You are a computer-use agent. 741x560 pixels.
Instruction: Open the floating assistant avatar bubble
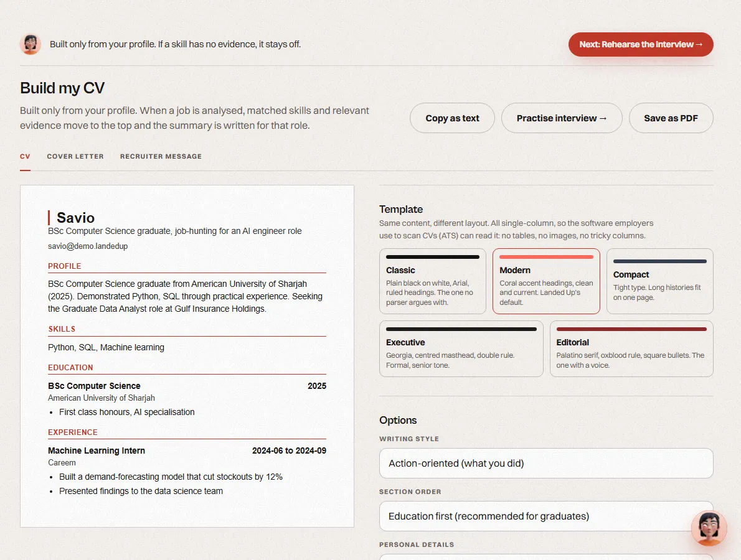point(709,528)
